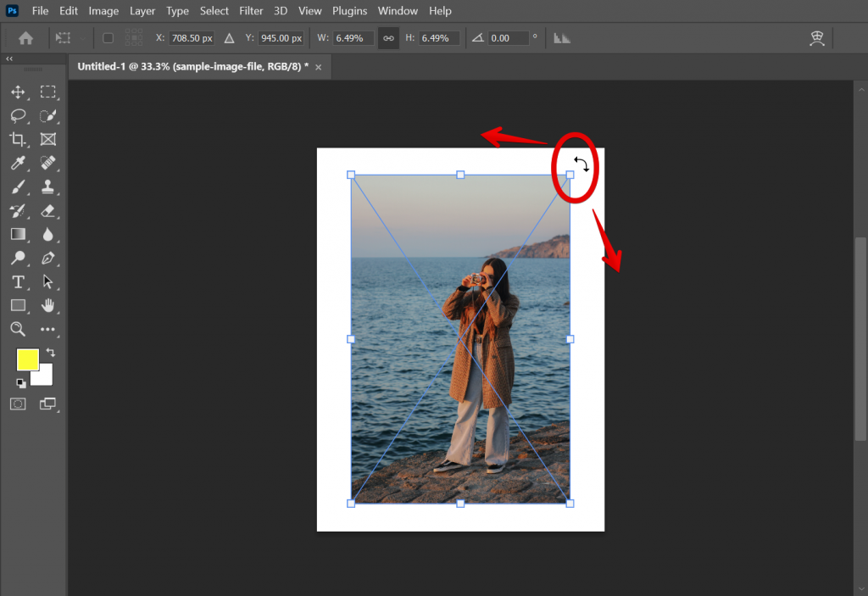Toggle the aspect ratio link between W and H
The image size is (868, 596).
[388, 37]
